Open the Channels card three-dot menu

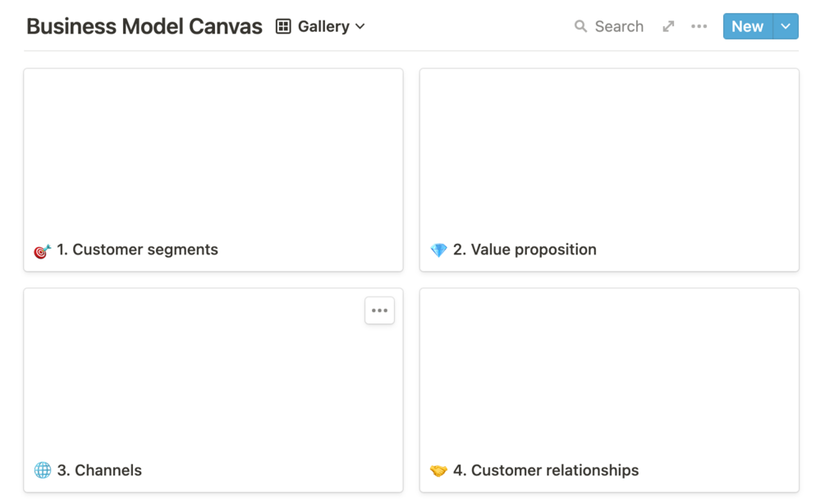tap(379, 310)
